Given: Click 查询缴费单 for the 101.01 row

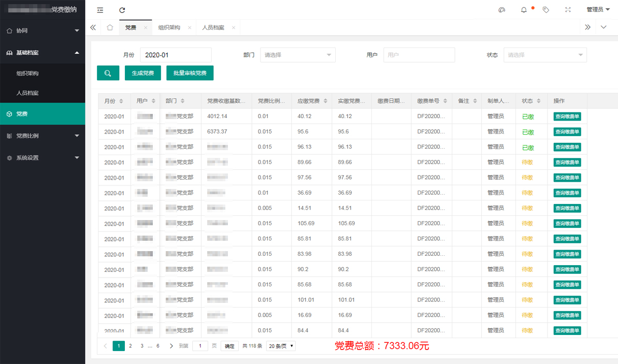Looking at the screenshot, I should 567,300.
